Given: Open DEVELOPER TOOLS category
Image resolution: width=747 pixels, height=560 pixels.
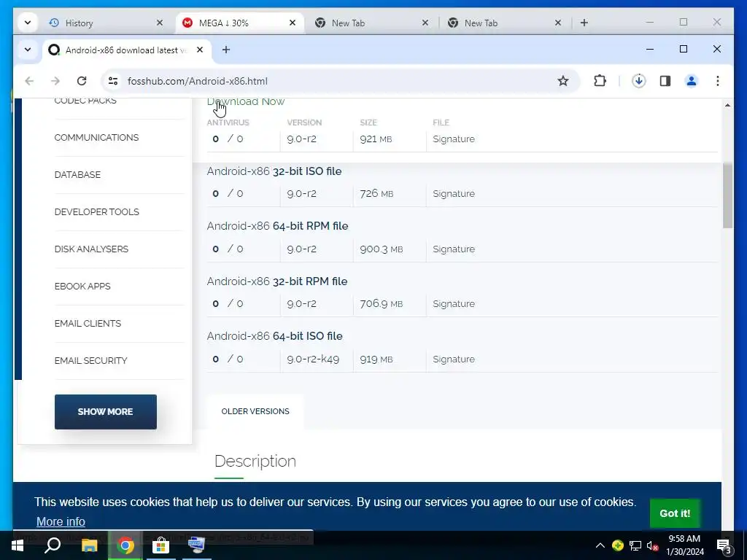Looking at the screenshot, I should pos(97,212).
